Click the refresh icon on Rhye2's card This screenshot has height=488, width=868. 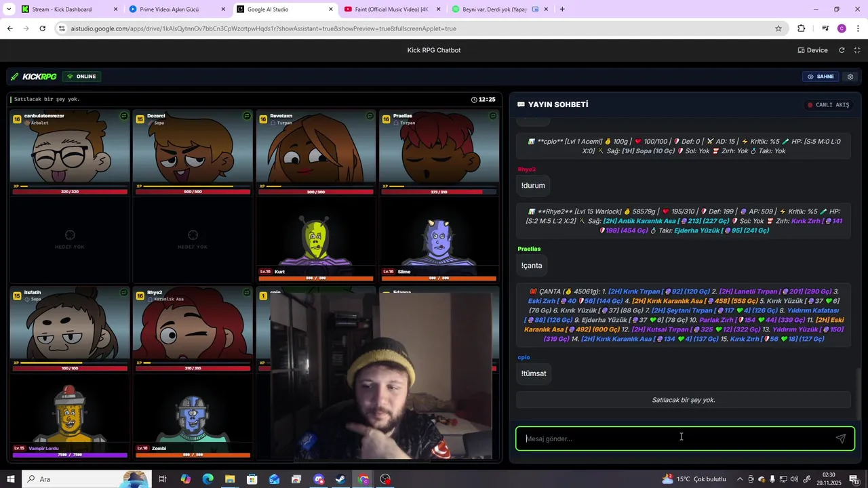click(x=247, y=293)
